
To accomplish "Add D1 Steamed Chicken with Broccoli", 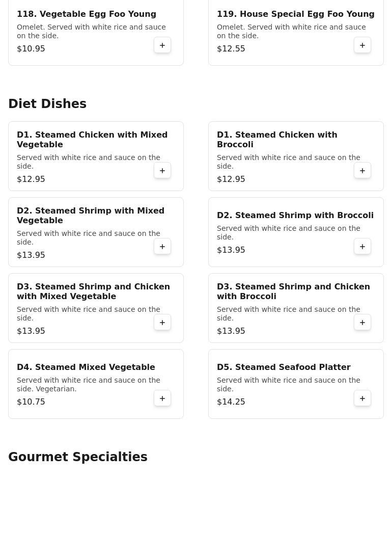I will pyautogui.click(x=362, y=171).
